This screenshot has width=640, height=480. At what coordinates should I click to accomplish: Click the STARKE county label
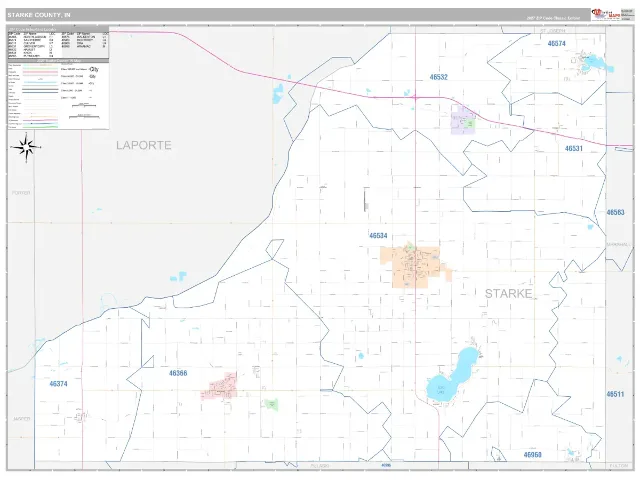[509, 293]
